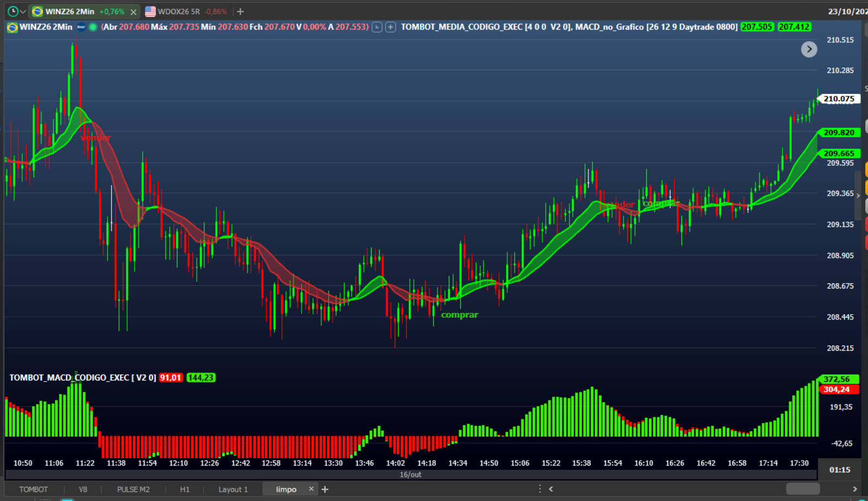The image size is (868, 501).
Task: Close the limpo layout tab
Action: tap(311, 489)
